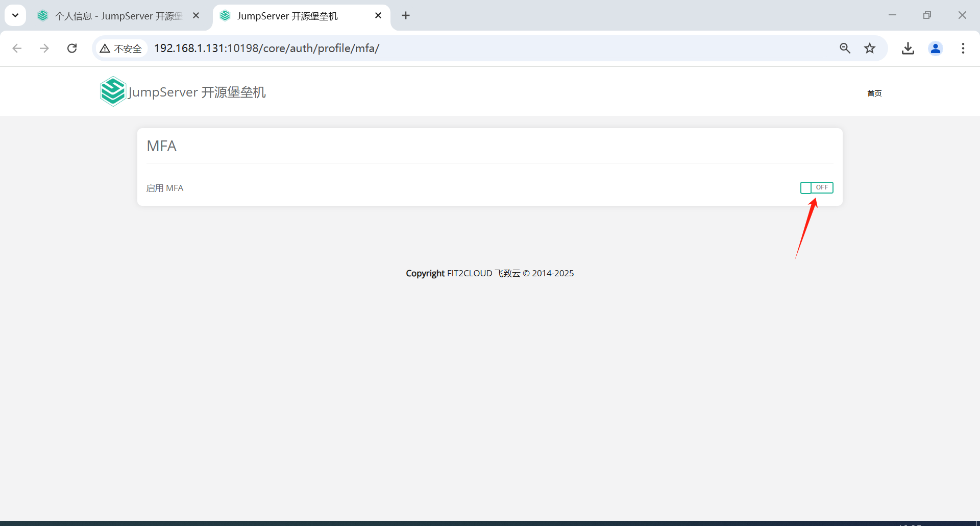The image size is (980, 526).
Task: Minimize the browser window
Action: click(892, 15)
